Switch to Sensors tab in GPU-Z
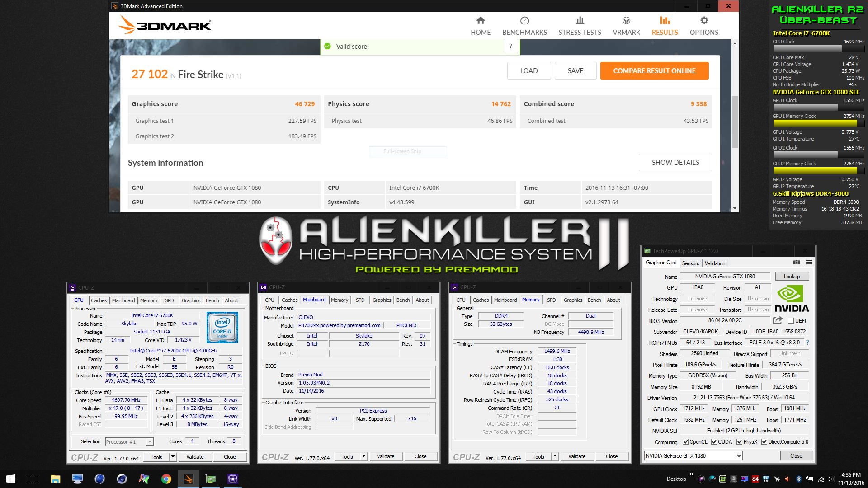Image resolution: width=868 pixels, height=488 pixels. click(690, 263)
